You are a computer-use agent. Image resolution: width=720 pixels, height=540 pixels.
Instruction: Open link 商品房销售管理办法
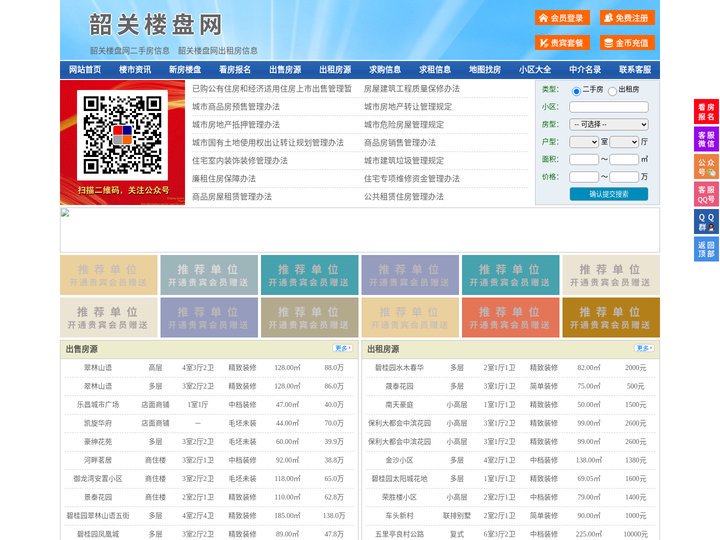(x=400, y=142)
